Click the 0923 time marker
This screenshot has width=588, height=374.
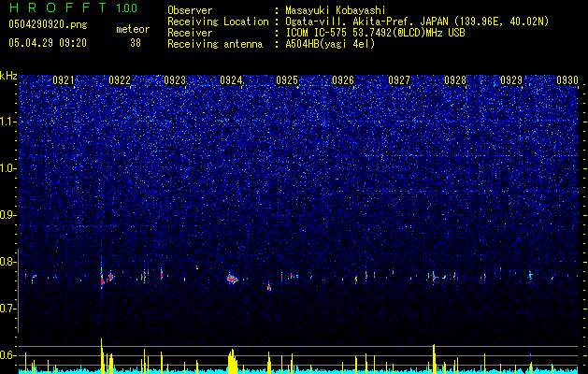click(175, 80)
